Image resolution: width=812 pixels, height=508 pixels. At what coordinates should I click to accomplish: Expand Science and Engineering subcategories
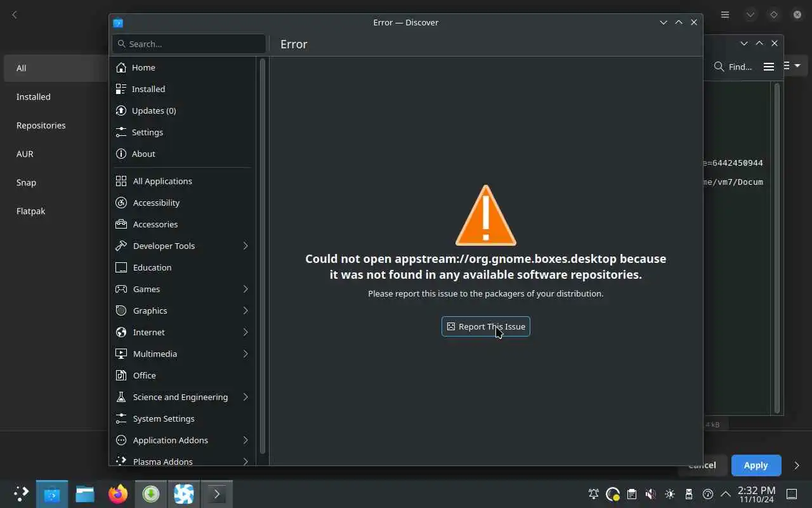(246, 397)
